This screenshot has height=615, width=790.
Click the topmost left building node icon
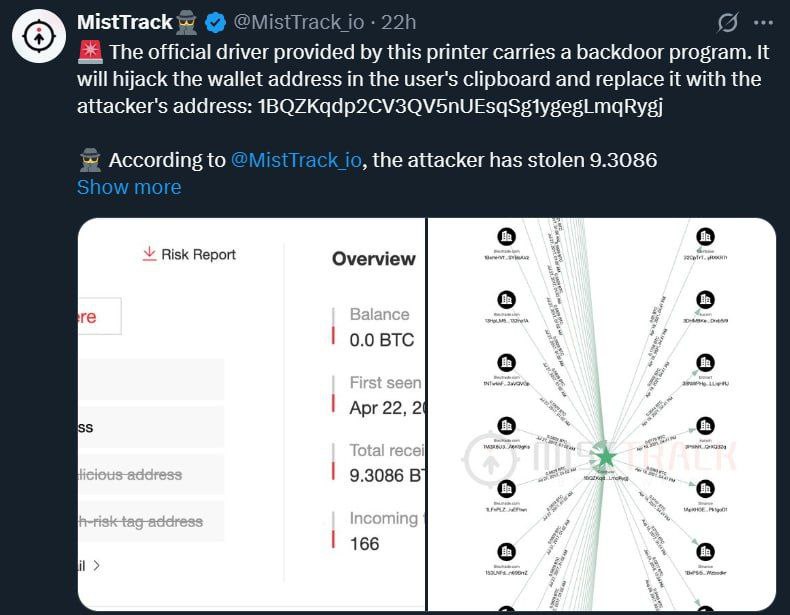506,237
